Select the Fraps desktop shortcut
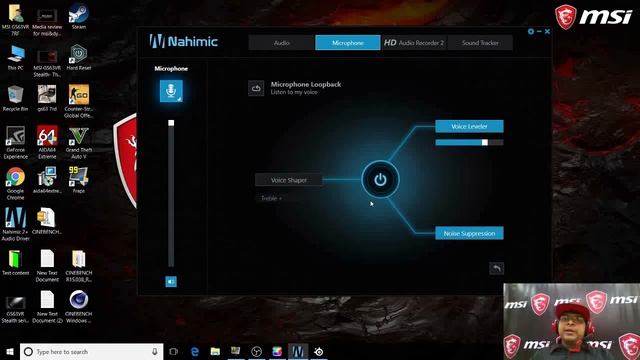640x360 pixels. coord(78,180)
